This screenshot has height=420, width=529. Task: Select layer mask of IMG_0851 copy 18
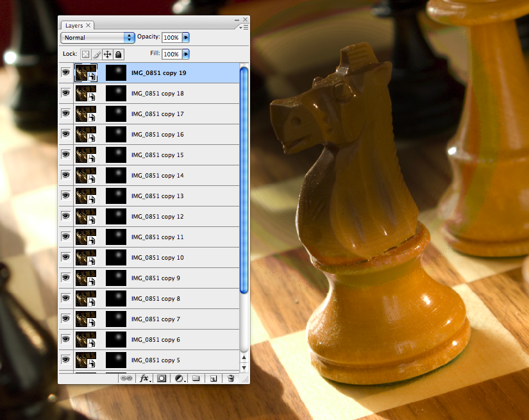coord(116,94)
